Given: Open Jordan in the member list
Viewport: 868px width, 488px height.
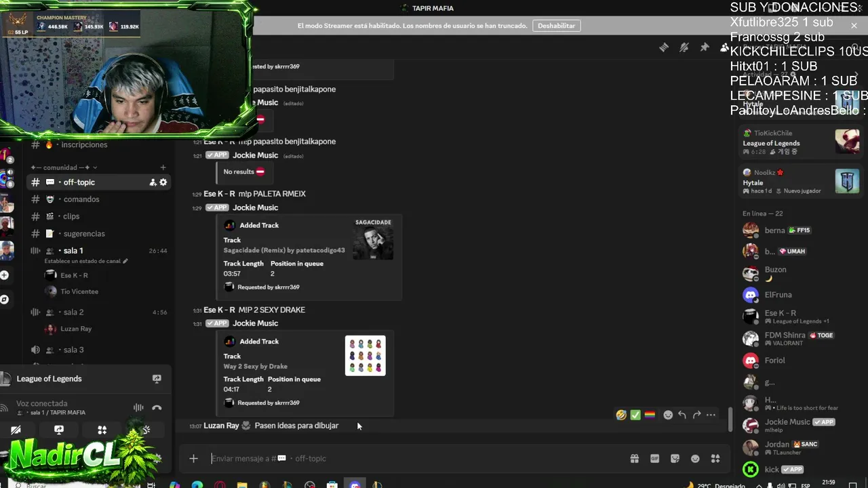Looking at the screenshot, I should click(x=799, y=447).
